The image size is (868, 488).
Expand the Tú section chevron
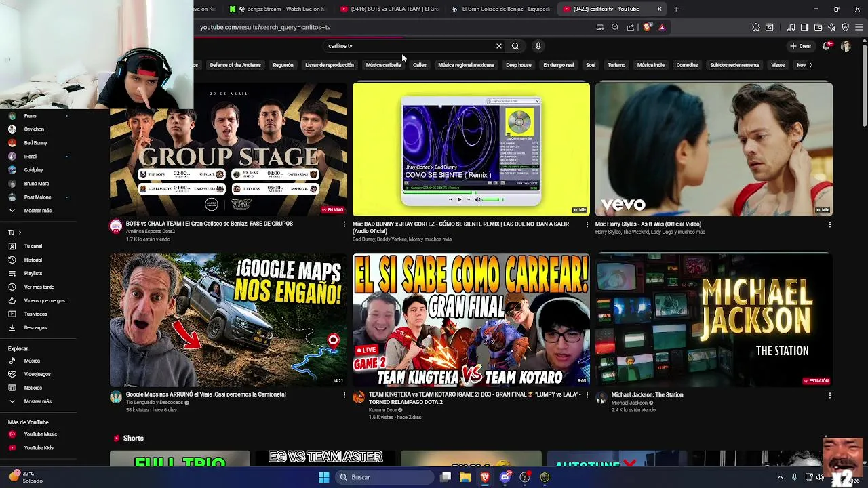click(x=19, y=232)
